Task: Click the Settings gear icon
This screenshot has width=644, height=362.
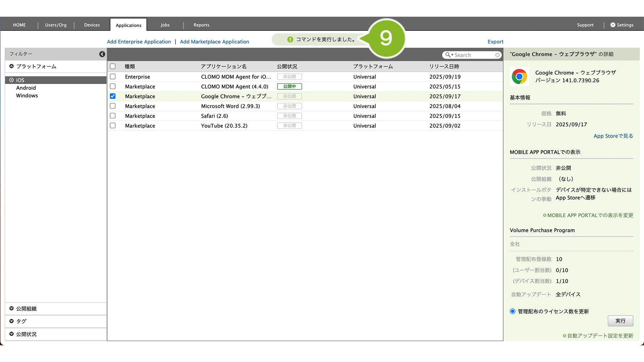Action: pyautogui.click(x=612, y=25)
